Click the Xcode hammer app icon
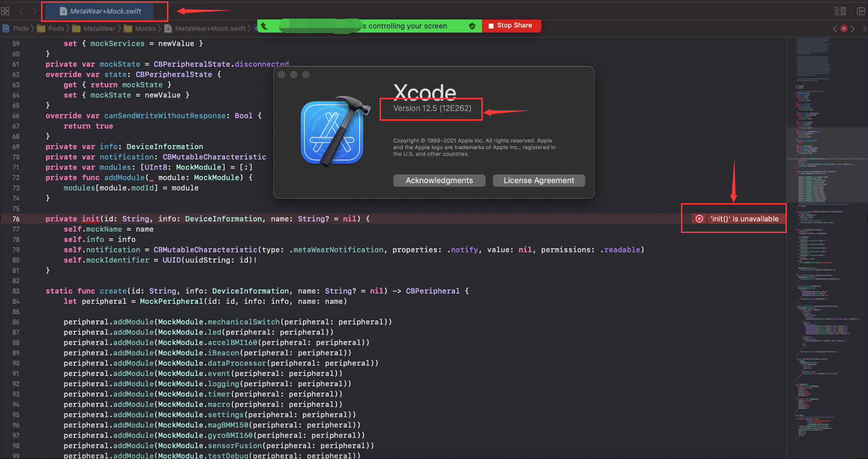 click(334, 132)
